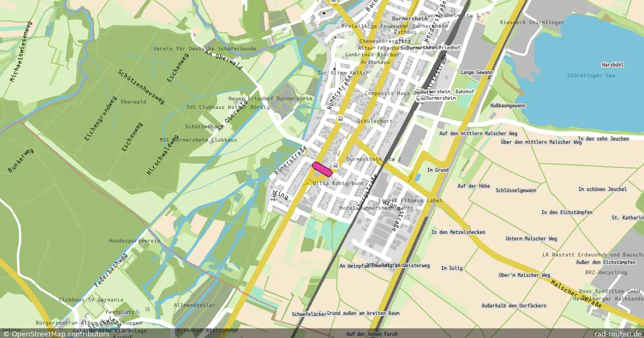Viewport: 644px width, 338px height.
Task: Click the Festplatz label
Action: coord(119,312)
